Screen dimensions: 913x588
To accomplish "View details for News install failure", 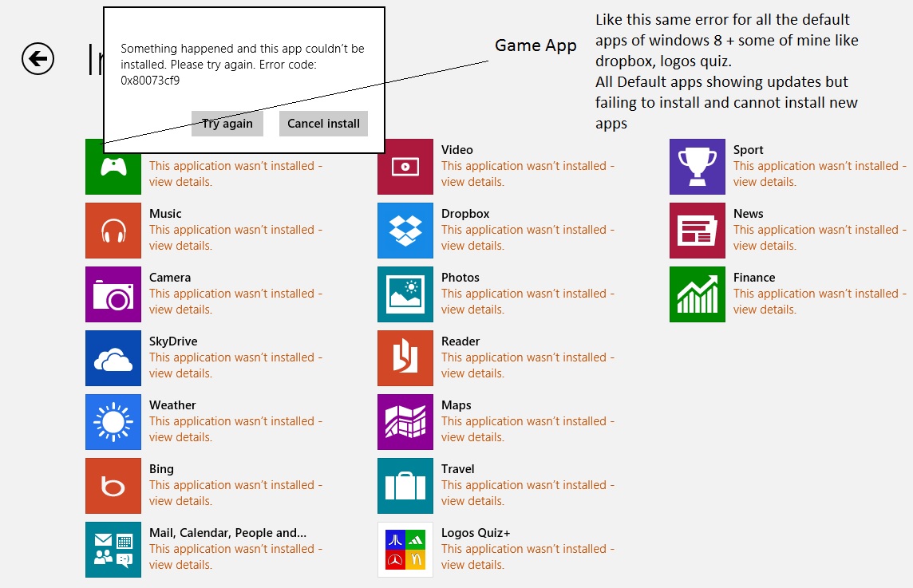I will (x=820, y=238).
